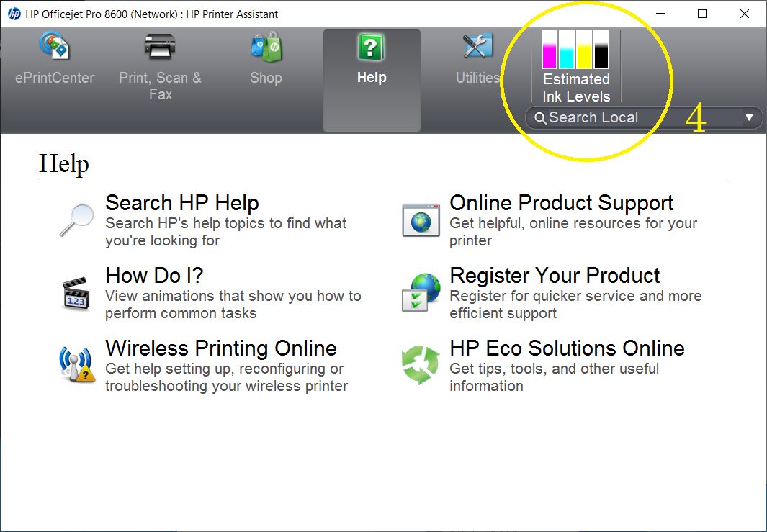Close the HP Printer Assistant window

(745, 14)
